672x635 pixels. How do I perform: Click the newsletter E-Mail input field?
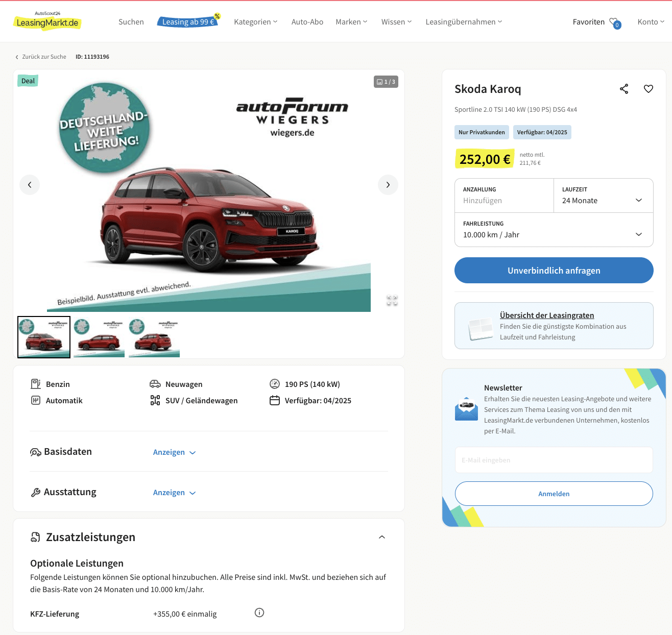tap(554, 460)
